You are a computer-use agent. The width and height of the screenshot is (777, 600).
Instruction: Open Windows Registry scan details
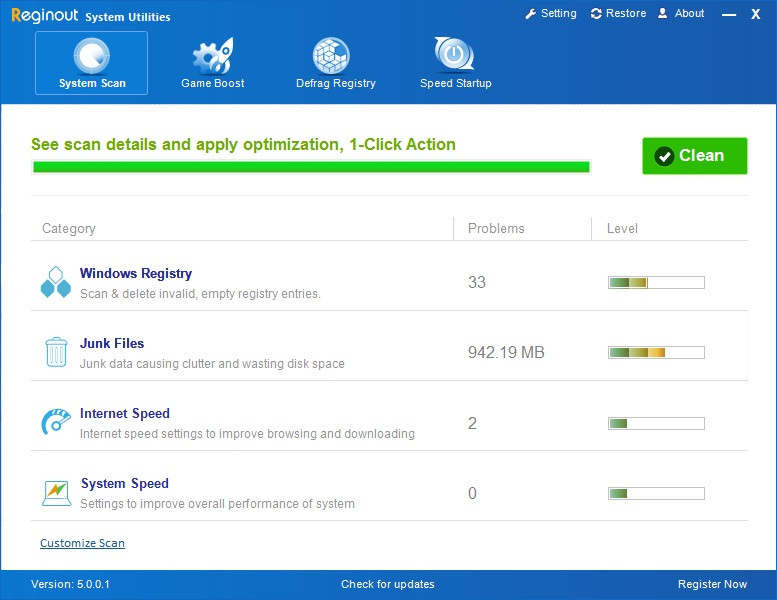pos(136,273)
